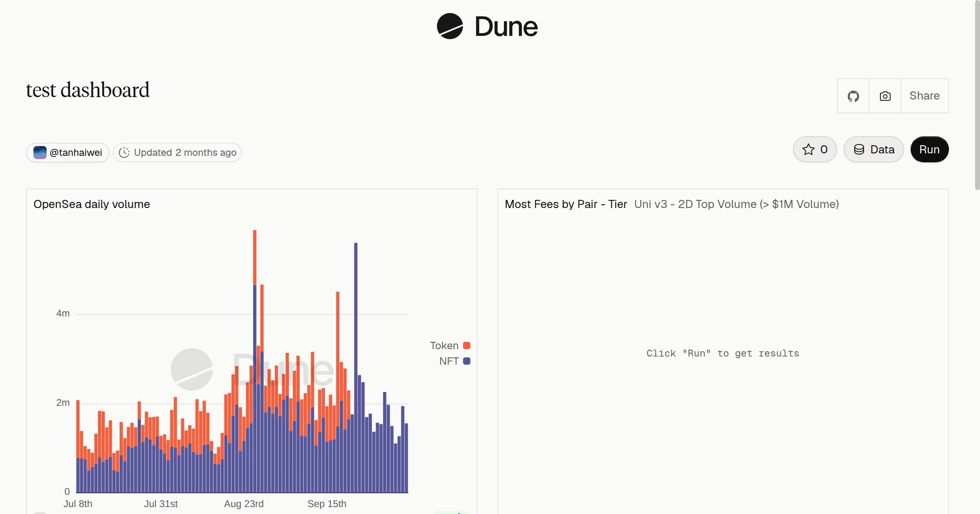
Task: Open the GitHub icon button
Action: coord(853,96)
